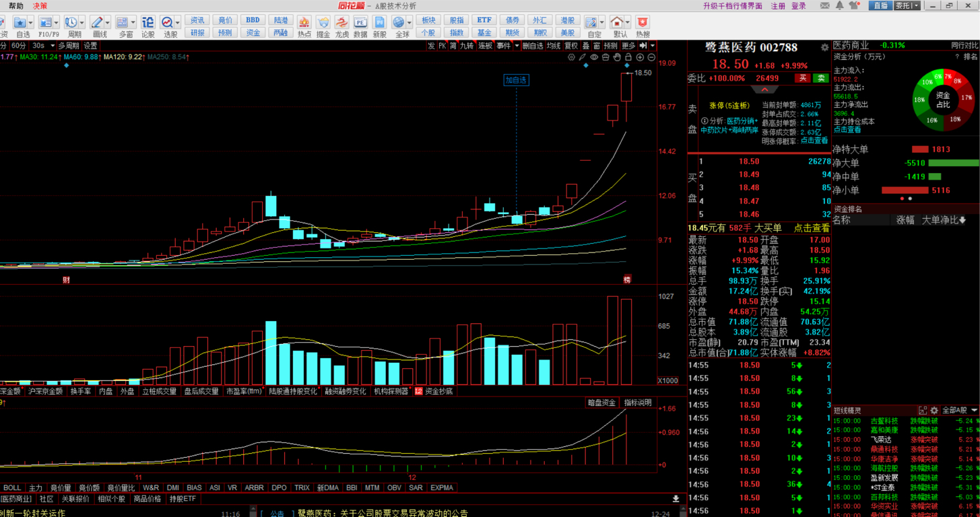Open the 龙虎 leaderboard icon
Viewport: 980px width, 517px height.
click(342, 23)
